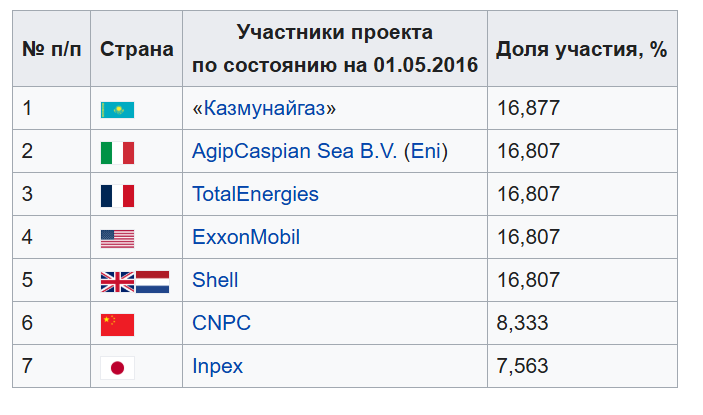Viewport: 703px width, 415px height.
Task: Click the United Kingdom flag icon
Action: coord(117,281)
